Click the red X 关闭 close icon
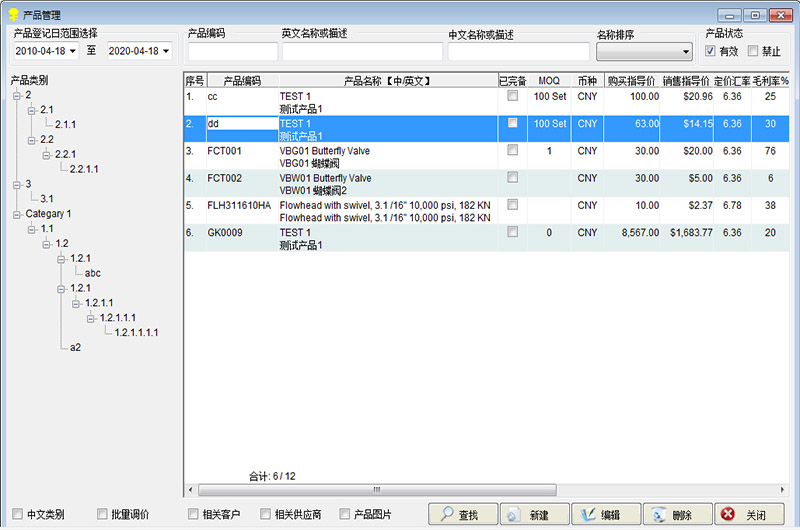 click(x=727, y=515)
